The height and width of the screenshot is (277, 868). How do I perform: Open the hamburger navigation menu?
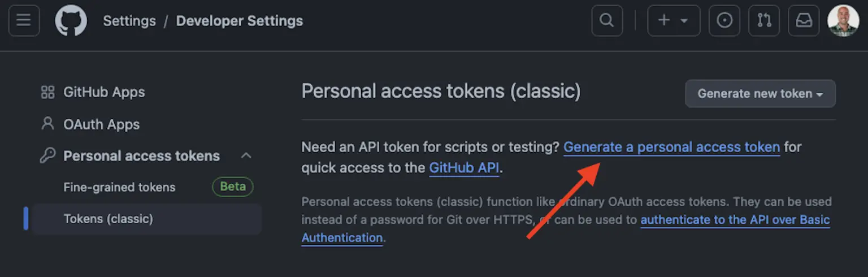pos(24,21)
